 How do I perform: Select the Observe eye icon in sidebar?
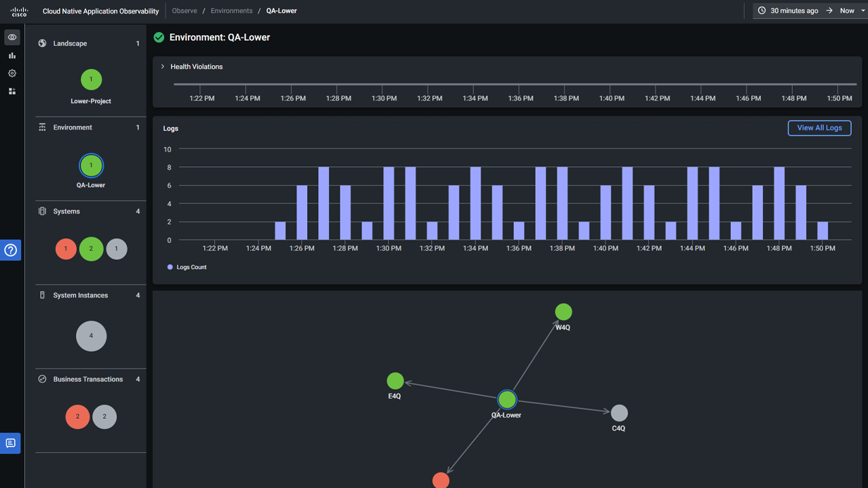[x=11, y=37]
